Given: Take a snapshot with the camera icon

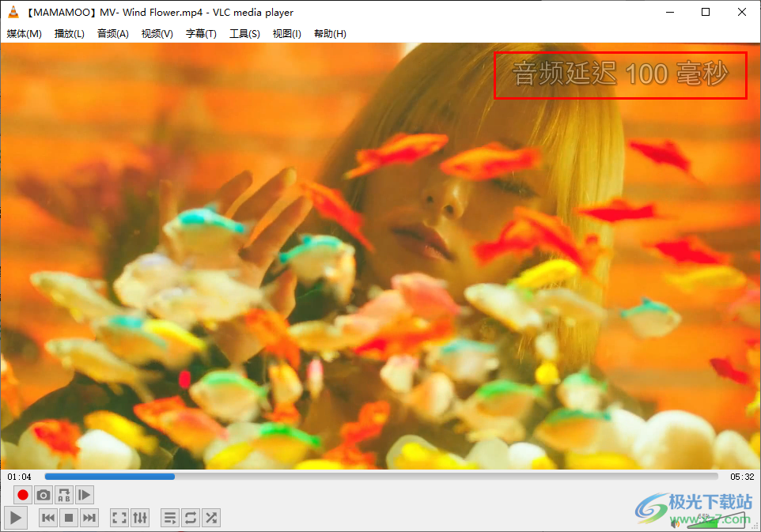Looking at the screenshot, I should click(44, 495).
